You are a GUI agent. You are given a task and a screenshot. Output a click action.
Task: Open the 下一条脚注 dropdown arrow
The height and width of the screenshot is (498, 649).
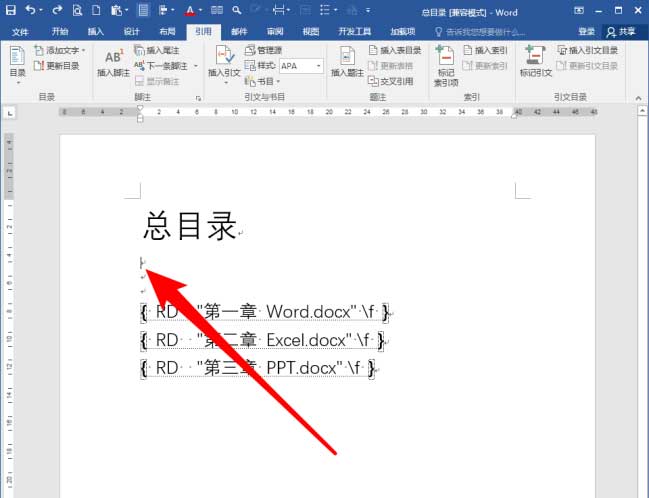pyautogui.click(x=196, y=66)
